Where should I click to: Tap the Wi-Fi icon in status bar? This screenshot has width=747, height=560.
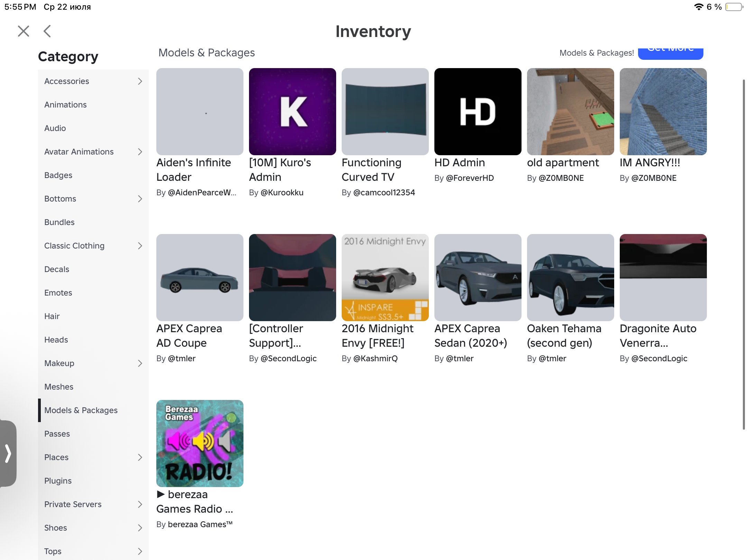(x=699, y=7)
